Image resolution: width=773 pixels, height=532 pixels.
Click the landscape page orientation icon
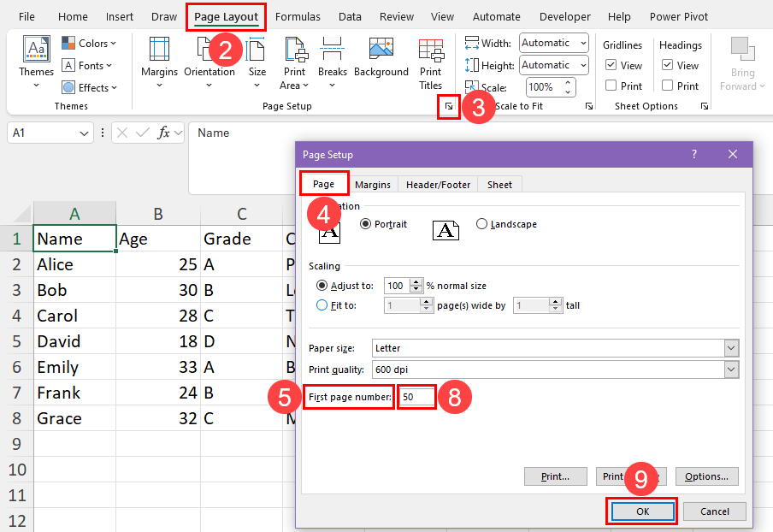pos(446,230)
